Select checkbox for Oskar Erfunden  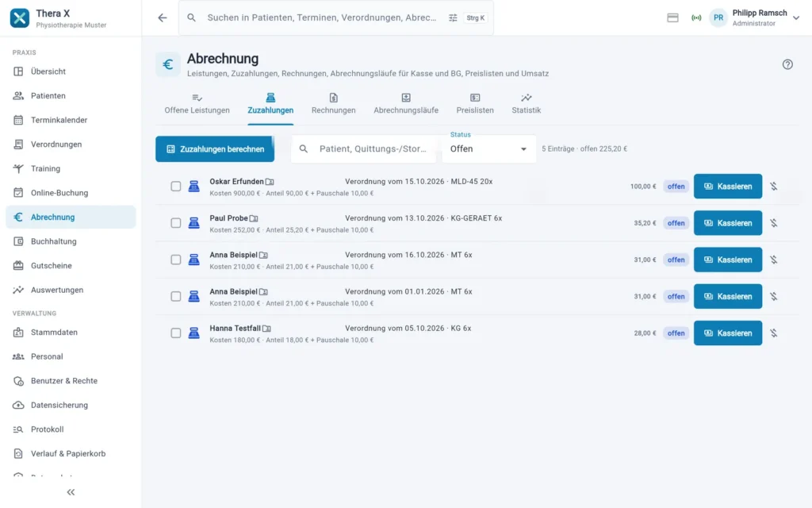176,186
